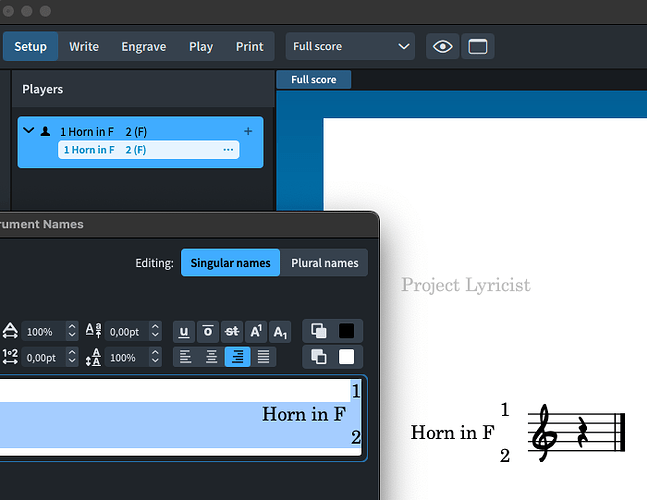Toggle the panel display window icon
The width and height of the screenshot is (647, 500).
[x=477, y=46]
